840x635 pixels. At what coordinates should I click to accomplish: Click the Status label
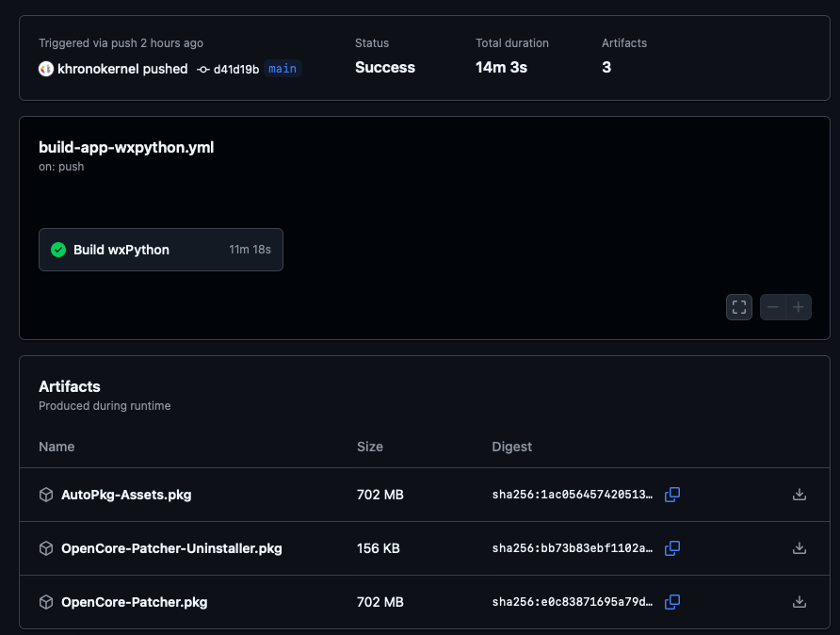pos(372,43)
